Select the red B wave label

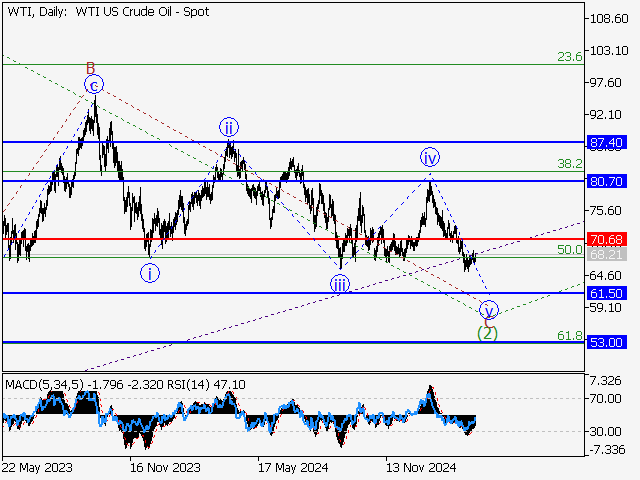(90, 68)
